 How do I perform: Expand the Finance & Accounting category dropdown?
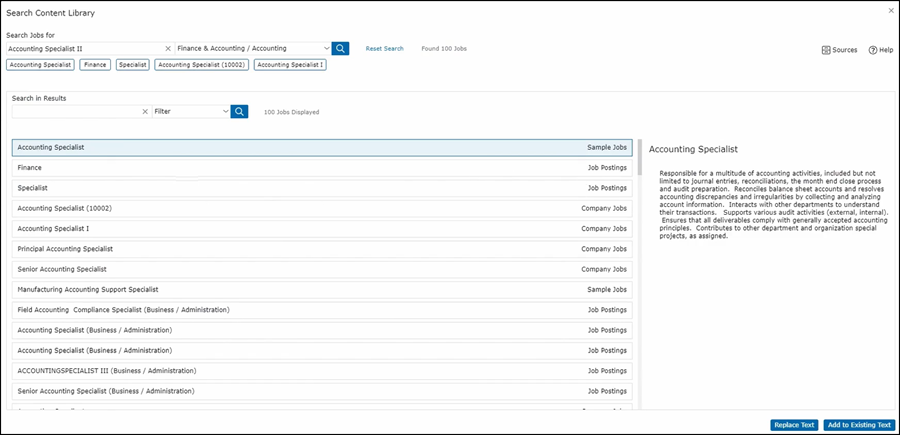[x=326, y=48]
